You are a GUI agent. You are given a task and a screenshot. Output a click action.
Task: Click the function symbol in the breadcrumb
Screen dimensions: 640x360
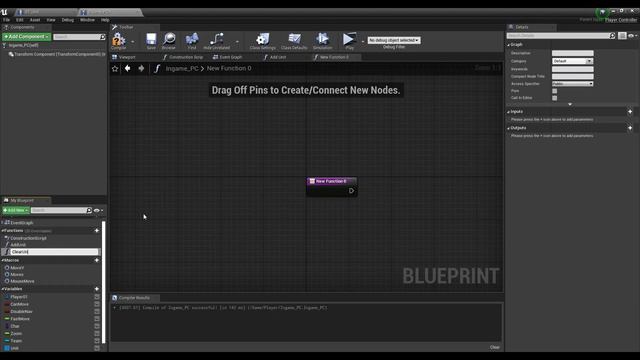tap(157, 69)
